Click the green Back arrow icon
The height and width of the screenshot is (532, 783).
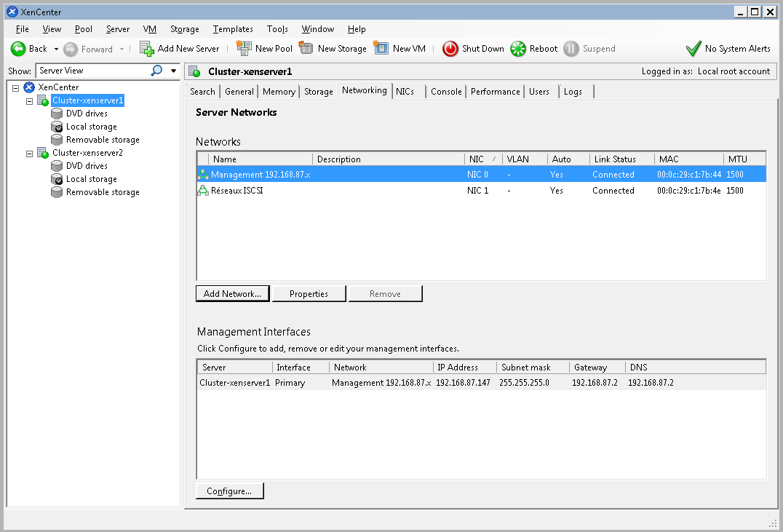point(18,49)
